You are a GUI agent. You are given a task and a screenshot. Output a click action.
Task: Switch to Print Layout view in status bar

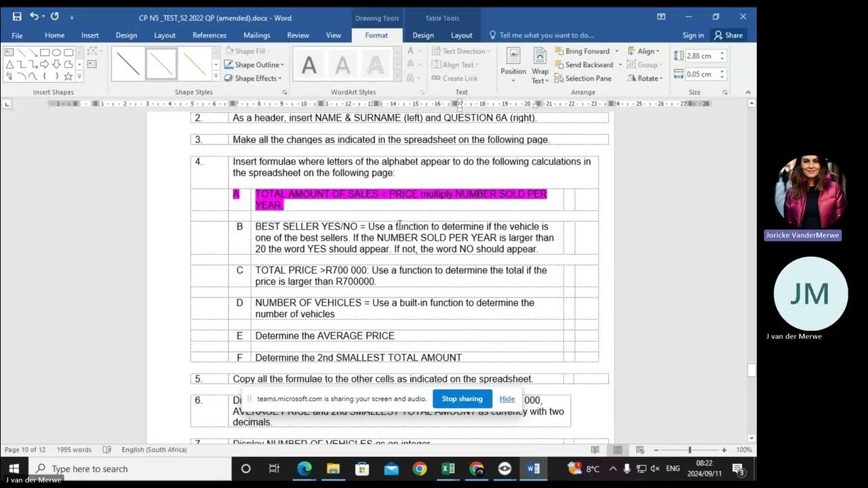tap(617, 450)
